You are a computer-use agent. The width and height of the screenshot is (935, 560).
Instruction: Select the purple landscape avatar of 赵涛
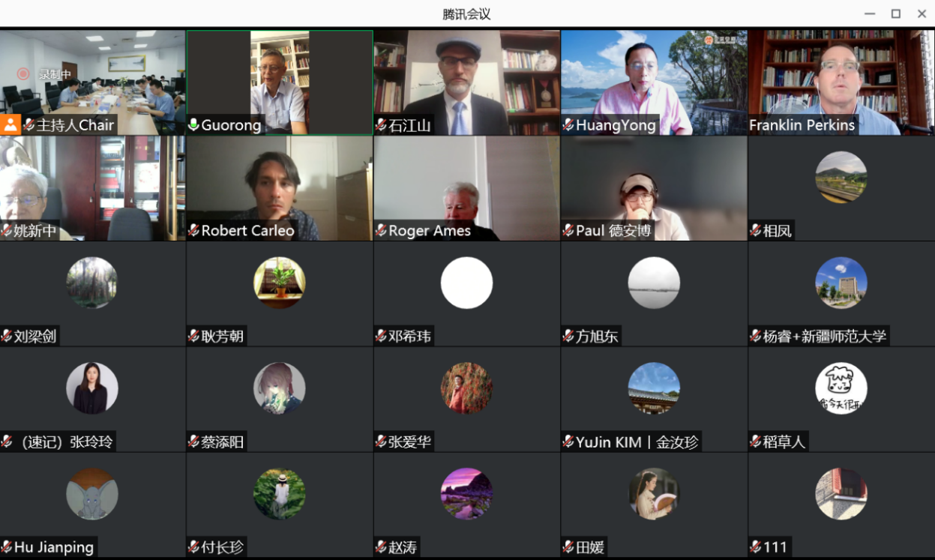click(466, 494)
